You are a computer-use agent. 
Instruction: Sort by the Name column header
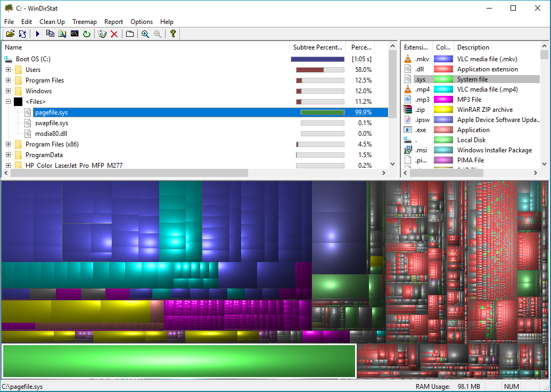tap(145, 47)
